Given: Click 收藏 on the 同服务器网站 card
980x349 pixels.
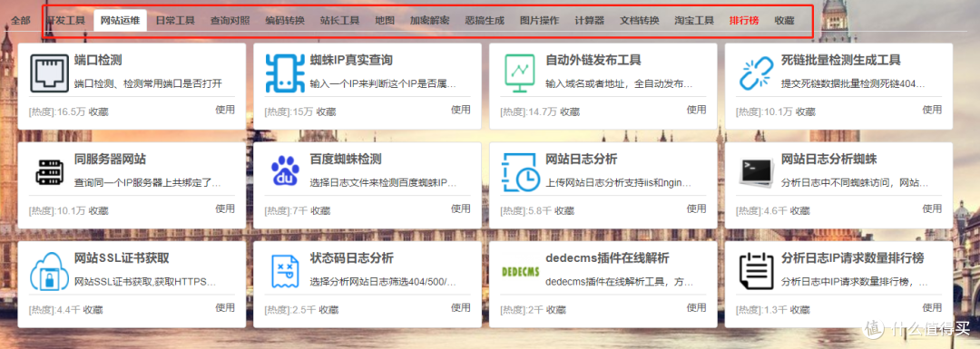Looking at the screenshot, I should 98,211.
